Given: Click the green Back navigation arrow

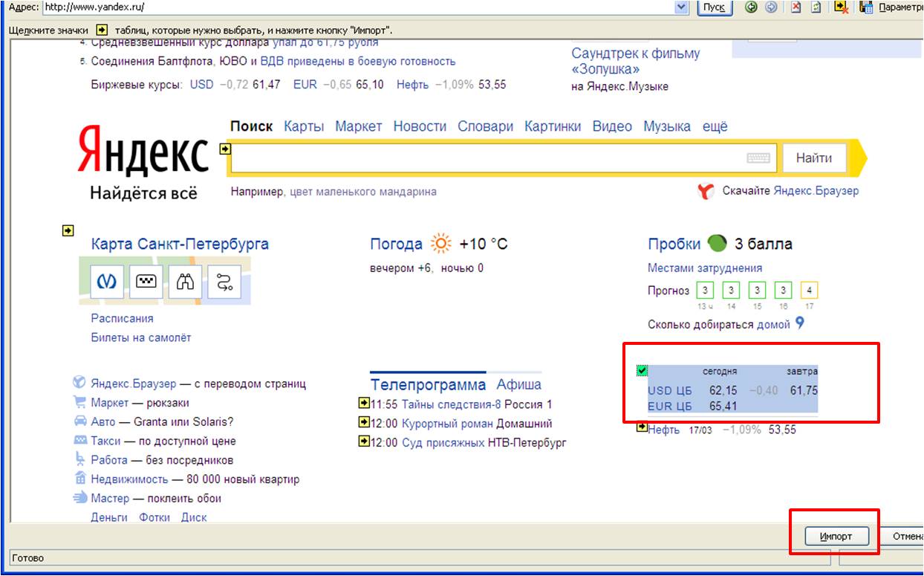Looking at the screenshot, I should [751, 7].
